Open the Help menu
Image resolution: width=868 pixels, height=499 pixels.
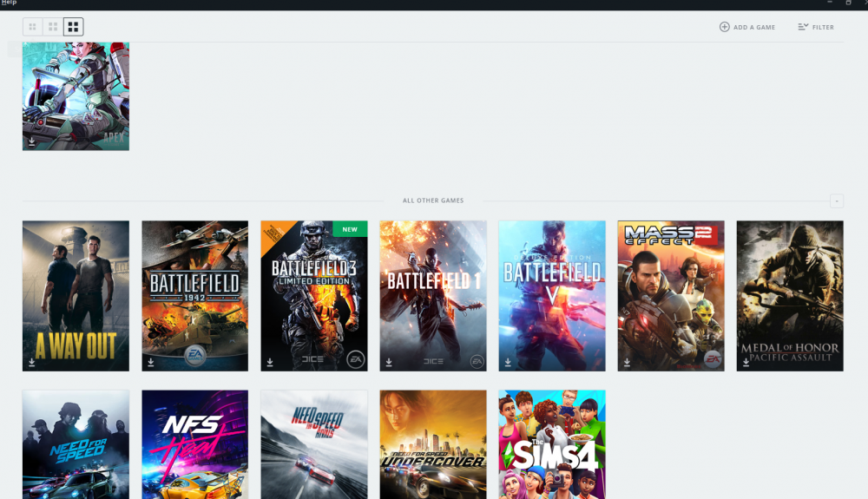point(9,3)
